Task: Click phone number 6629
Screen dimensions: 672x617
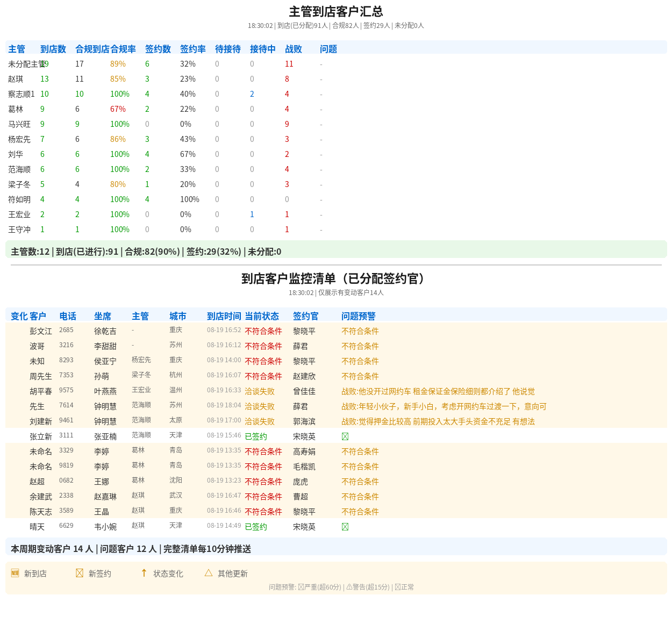Action: coord(66,526)
